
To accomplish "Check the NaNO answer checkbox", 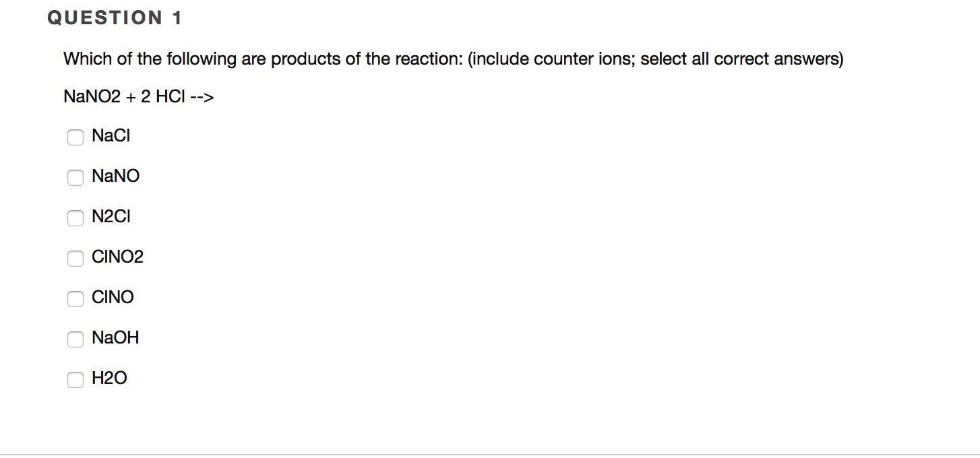I will (75, 177).
